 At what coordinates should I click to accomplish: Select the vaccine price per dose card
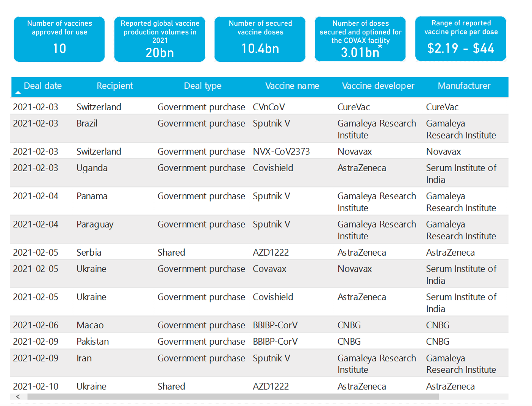tap(460, 39)
